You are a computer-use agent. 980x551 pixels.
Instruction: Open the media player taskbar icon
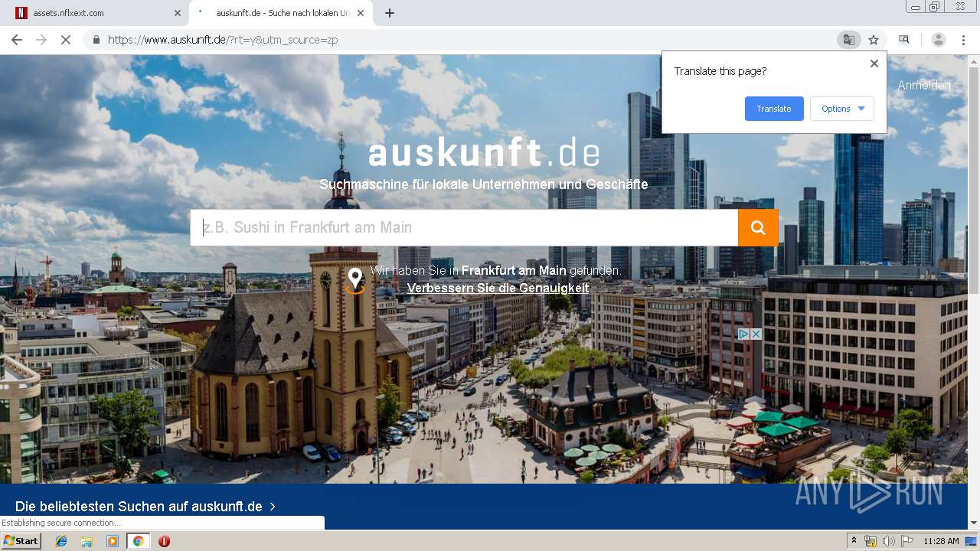click(x=113, y=541)
